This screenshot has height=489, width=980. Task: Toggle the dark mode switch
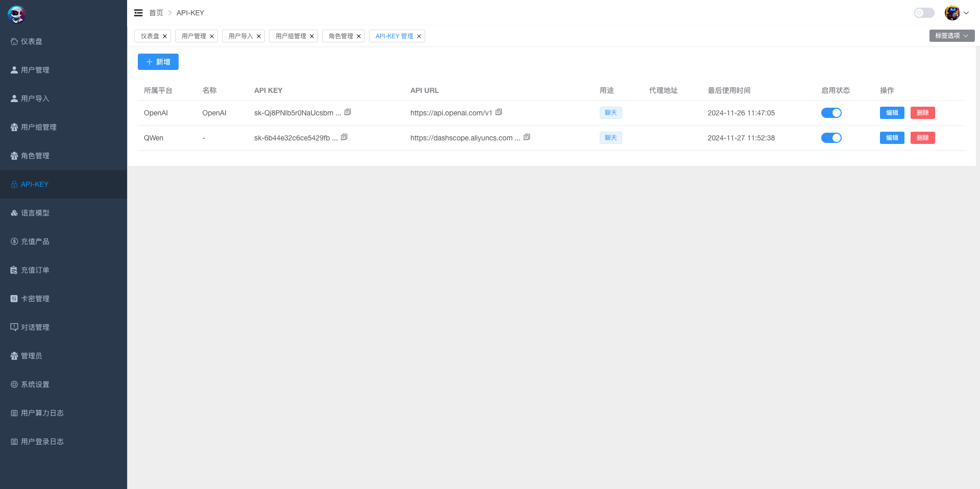924,13
